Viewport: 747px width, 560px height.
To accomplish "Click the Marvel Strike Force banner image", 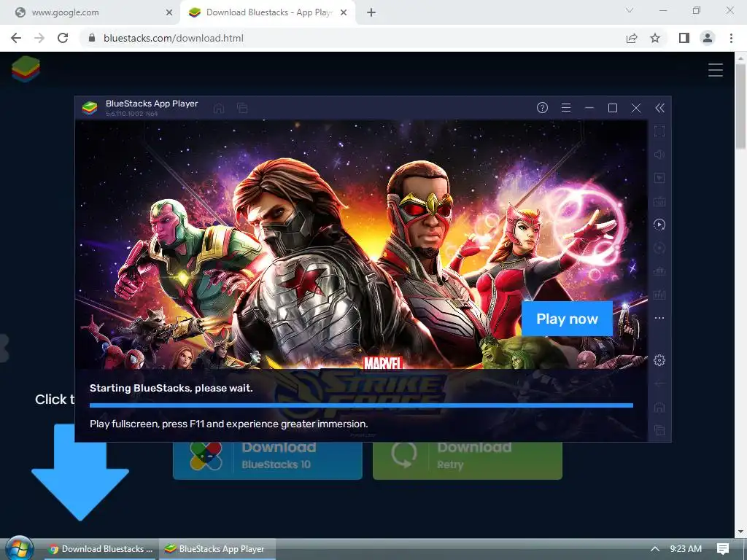I will (361, 244).
